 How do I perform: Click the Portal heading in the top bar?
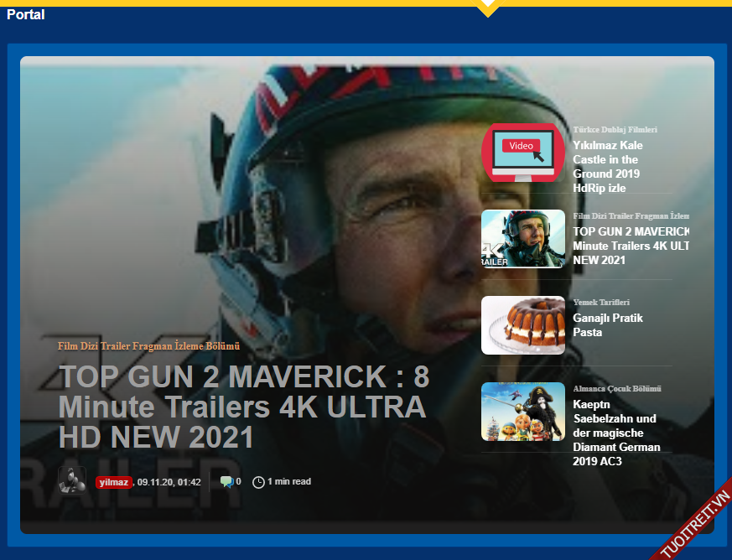[x=26, y=15]
